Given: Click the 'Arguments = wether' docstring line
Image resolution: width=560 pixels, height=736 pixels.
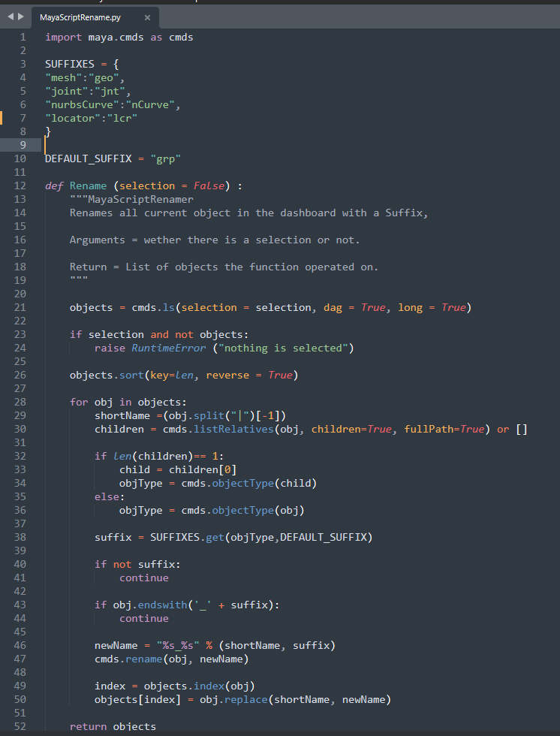Looking at the screenshot, I should (215, 240).
